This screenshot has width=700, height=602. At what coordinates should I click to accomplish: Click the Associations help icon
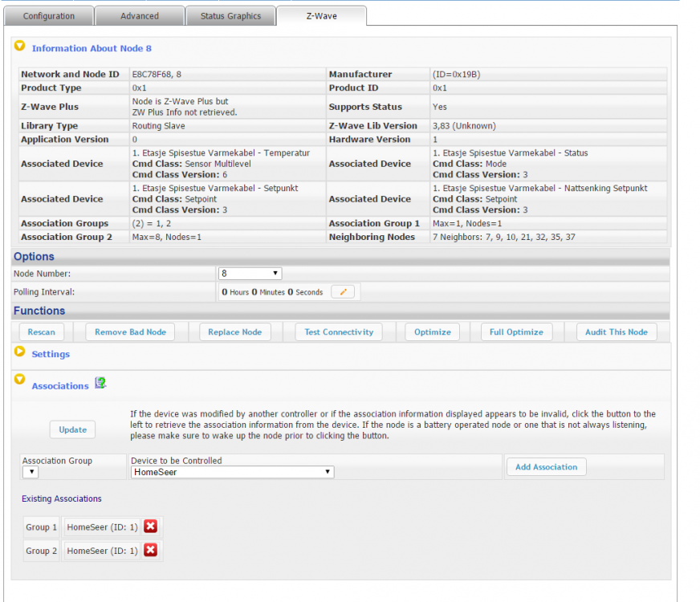[100, 384]
